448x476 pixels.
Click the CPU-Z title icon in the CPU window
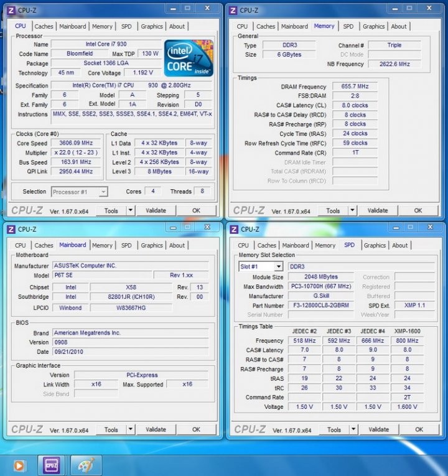point(11,11)
